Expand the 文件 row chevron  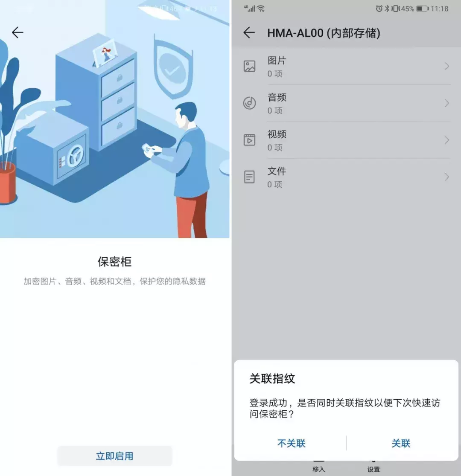(447, 177)
